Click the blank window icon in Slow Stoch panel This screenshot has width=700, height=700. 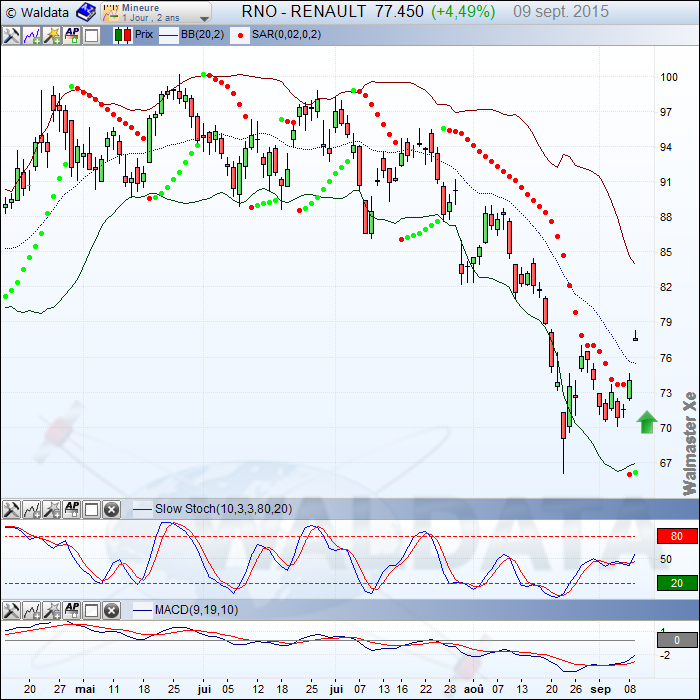pyautogui.click(x=92, y=509)
